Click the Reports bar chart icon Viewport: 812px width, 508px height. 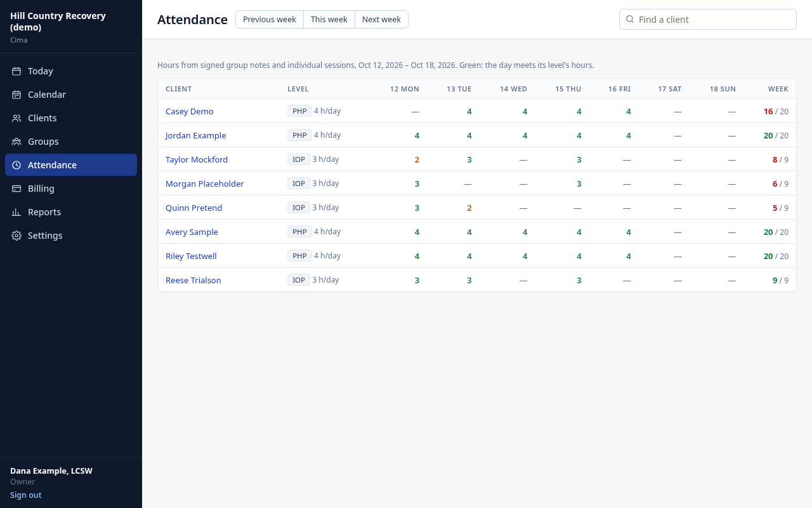(16, 212)
